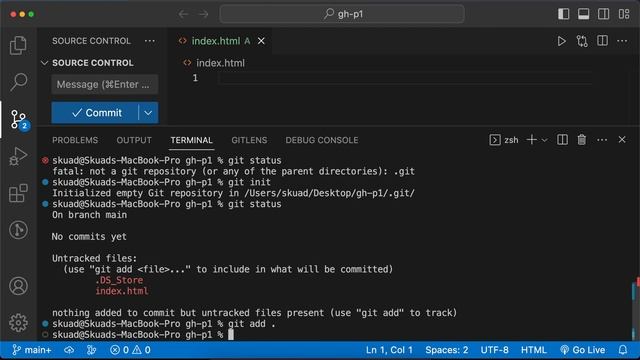This screenshot has width=640, height=360.
Task: Click .DS_Store in terminal output
Action: pos(119,280)
